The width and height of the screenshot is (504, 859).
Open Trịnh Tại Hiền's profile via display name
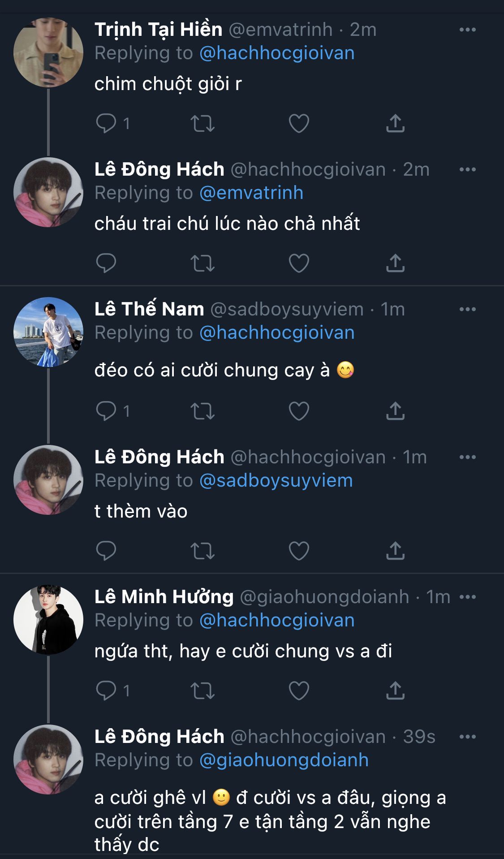click(159, 30)
